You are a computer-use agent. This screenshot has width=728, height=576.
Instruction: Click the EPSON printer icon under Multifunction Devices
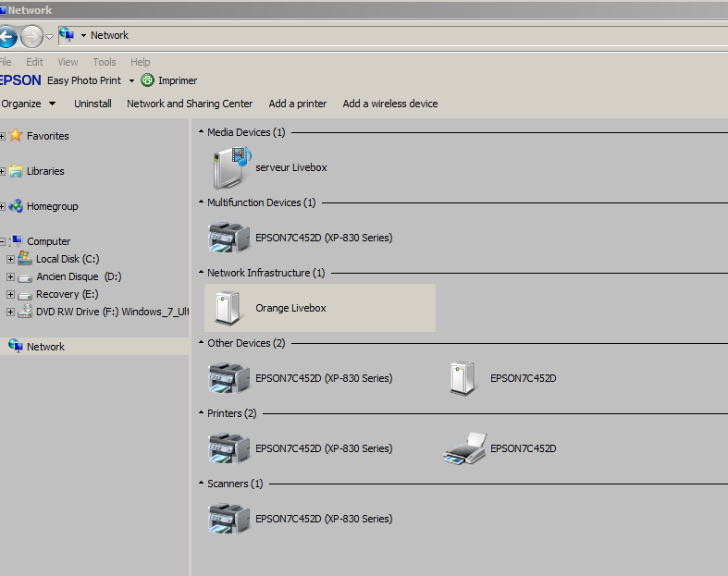pyautogui.click(x=229, y=238)
